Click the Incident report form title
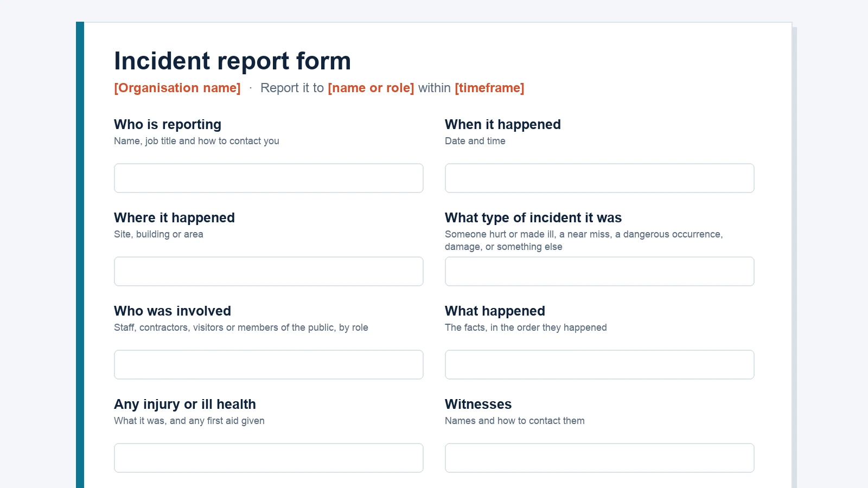868x488 pixels. pyautogui.click(x=232, y=61)
